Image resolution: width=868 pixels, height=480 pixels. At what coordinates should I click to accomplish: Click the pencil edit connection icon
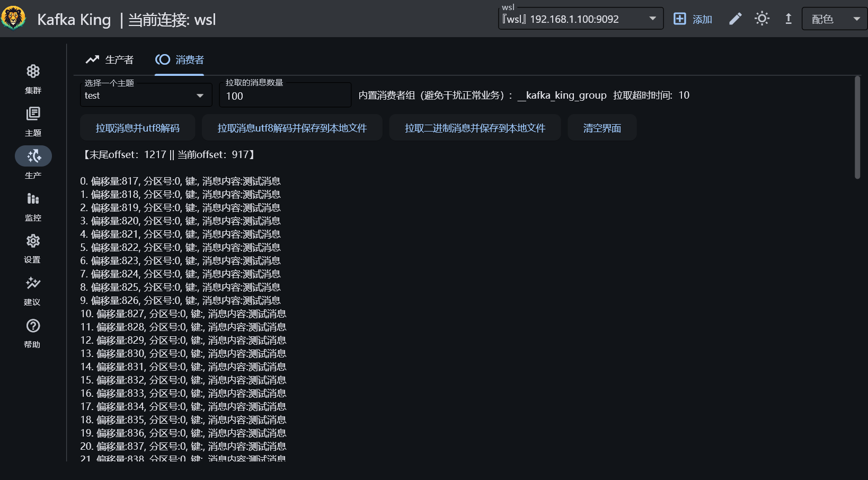[735, 19]
